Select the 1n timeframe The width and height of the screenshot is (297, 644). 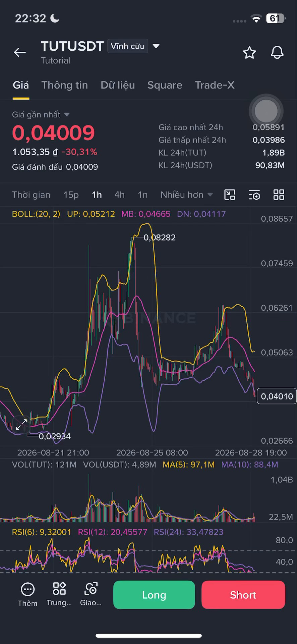point(143,195)
